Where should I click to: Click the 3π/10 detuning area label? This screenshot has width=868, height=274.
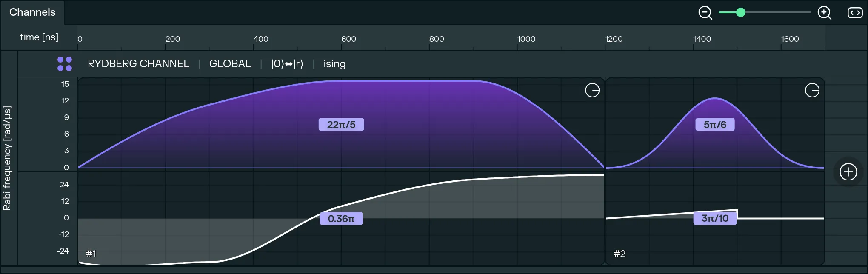[x=714, y=218]
